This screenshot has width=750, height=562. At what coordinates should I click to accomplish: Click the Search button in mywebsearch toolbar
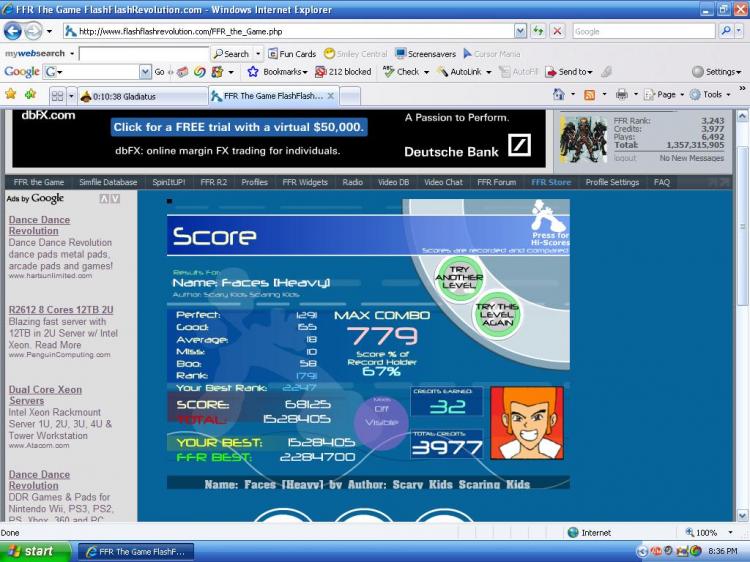[x=232, y=54]
